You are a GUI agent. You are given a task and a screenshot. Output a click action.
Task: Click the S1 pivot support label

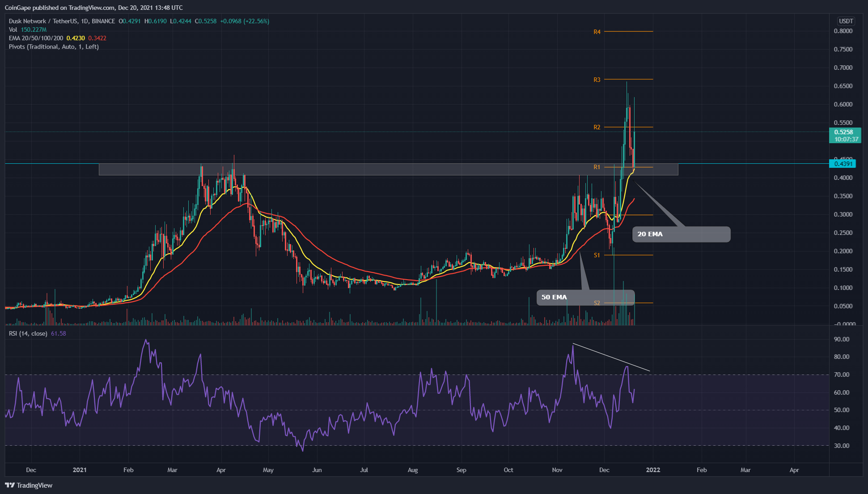pyautogui.click(x=597, y=255)
